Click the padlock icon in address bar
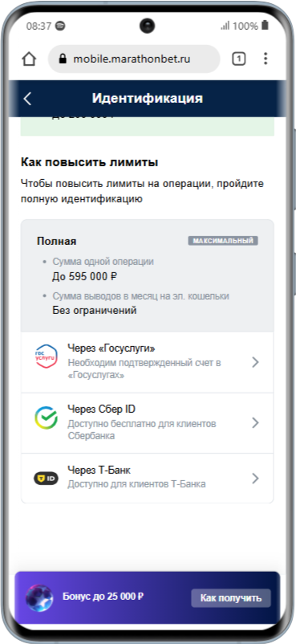 [x=63, y=59]
